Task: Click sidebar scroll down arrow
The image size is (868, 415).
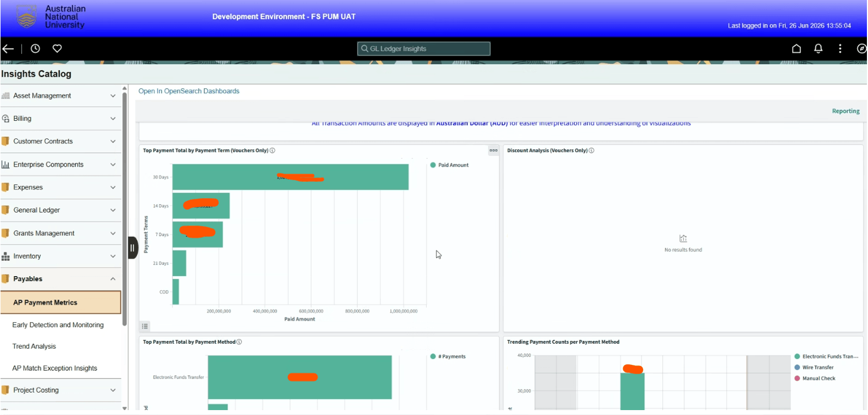Action: click(125, 407)
